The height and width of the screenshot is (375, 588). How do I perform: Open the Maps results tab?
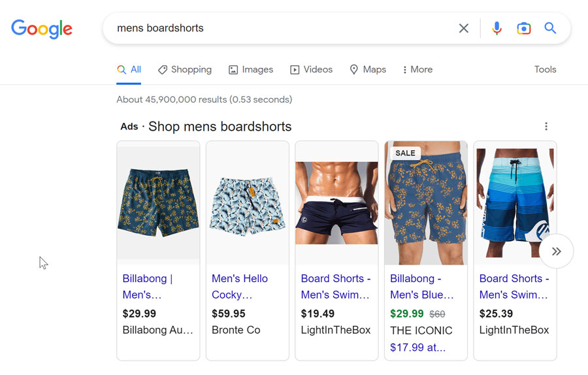[x=367, y=69]
